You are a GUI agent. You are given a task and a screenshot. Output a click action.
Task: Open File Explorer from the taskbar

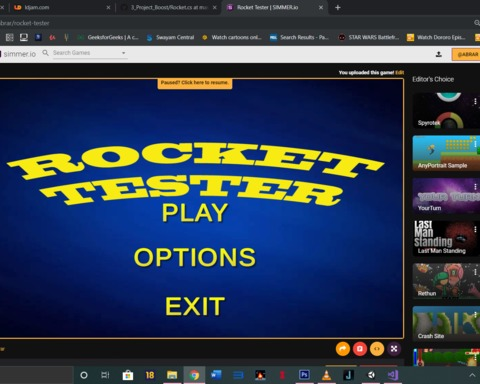(172, 375)
